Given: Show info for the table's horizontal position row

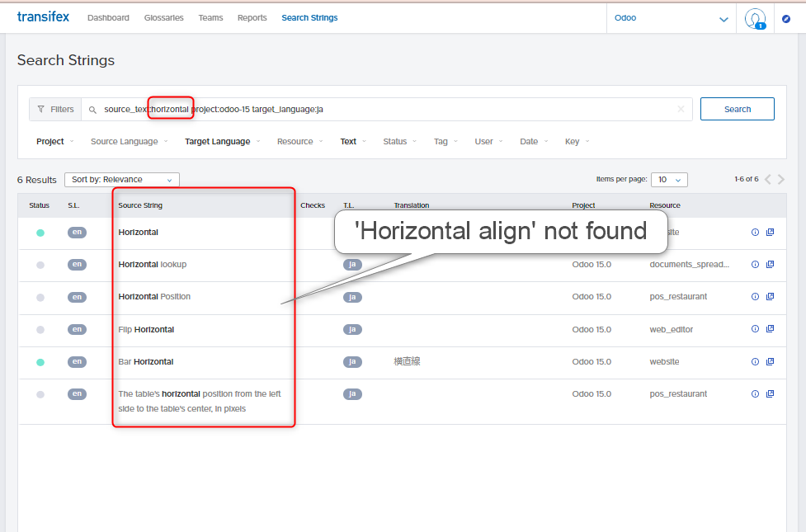Looking at the screenshot, I should (x=755, y=393).
